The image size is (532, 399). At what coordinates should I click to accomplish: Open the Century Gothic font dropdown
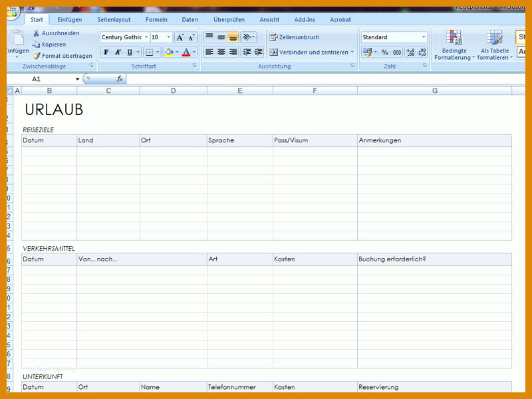(146, 37)
